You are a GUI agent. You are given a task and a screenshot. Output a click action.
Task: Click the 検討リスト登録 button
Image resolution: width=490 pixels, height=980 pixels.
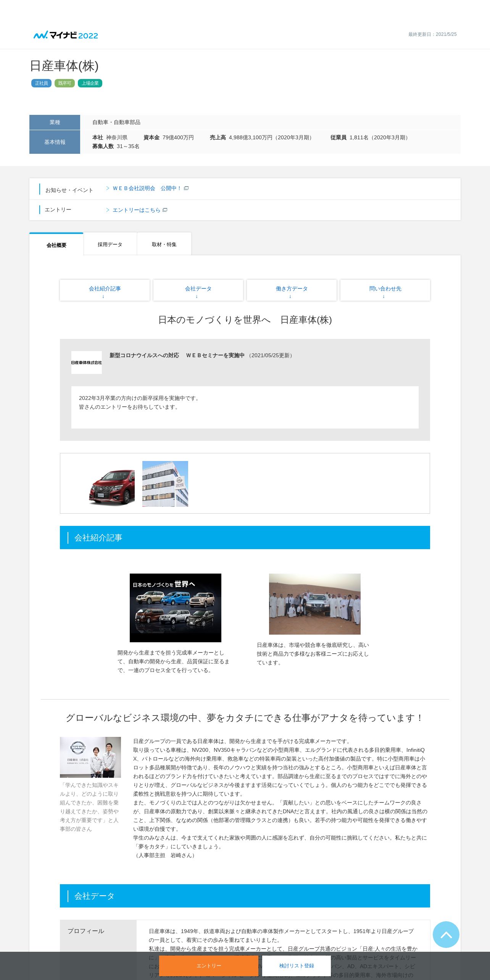[297, 965]
